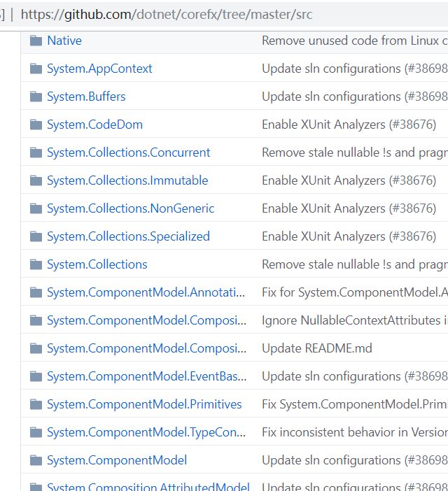Open commit message for System.CodeDom row
This screenshot has height=491, width=448.
pos(349,124)
